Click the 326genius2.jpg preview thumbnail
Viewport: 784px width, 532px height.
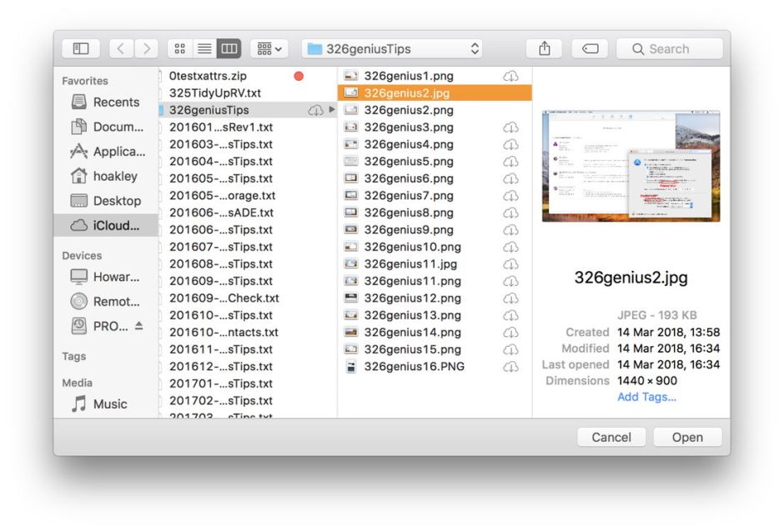click(631, 167)
